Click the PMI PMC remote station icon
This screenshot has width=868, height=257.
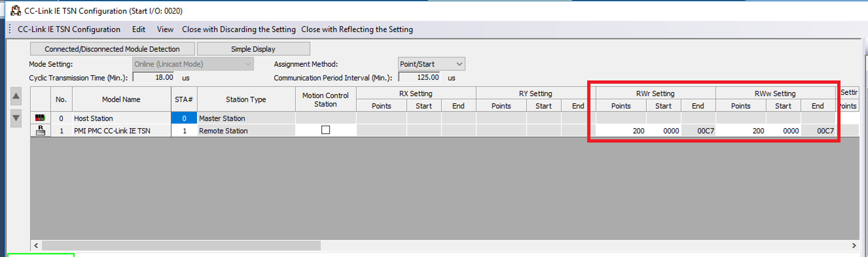click(40, 130)
